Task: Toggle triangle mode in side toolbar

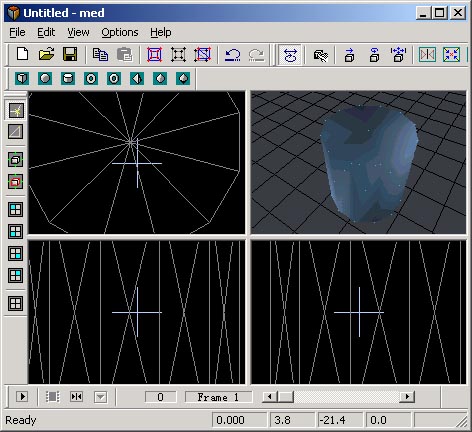Action: [x=16, y=132]
